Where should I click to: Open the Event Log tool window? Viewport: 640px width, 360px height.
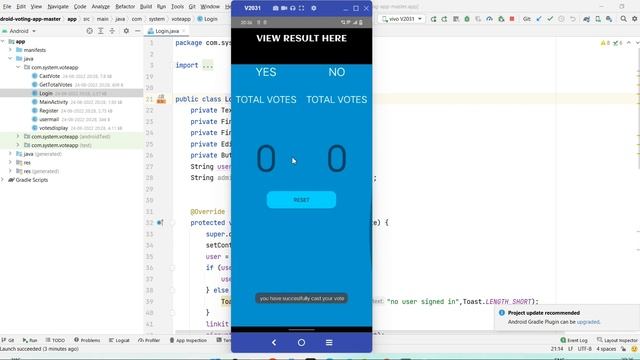pyautogui.click(x=574, y=340)
